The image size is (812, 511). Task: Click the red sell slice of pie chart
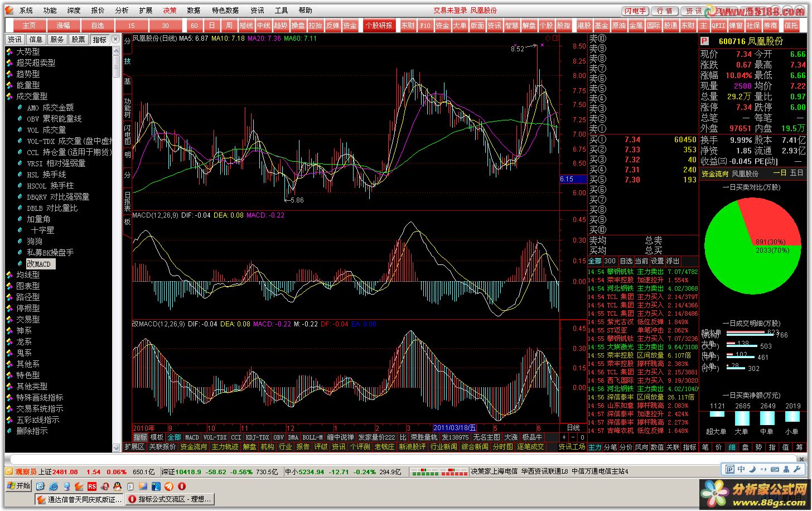767,223
